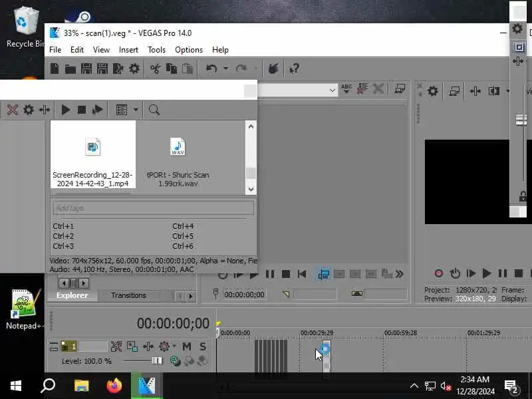The height and width of the screenshot is (399, 532).
Task: Go to start in the trimmer transport
Action: pyautogui.click(x=302, y=274)
